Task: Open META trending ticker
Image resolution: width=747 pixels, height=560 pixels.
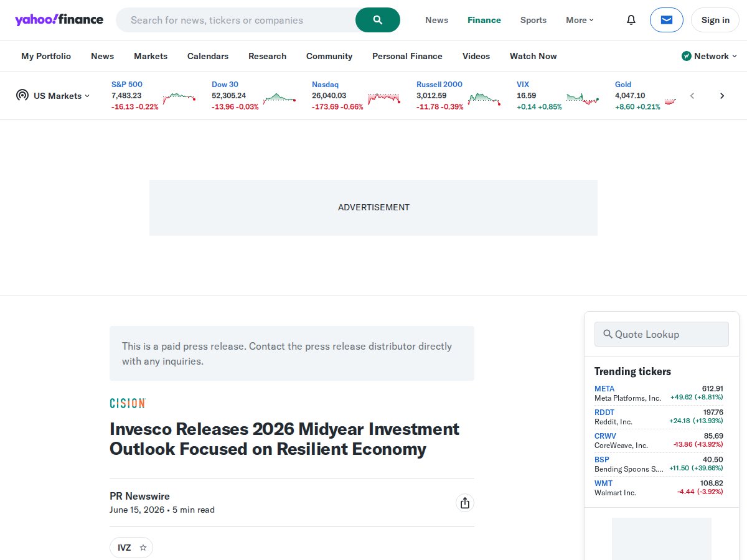Action: (x=604, y=389)
